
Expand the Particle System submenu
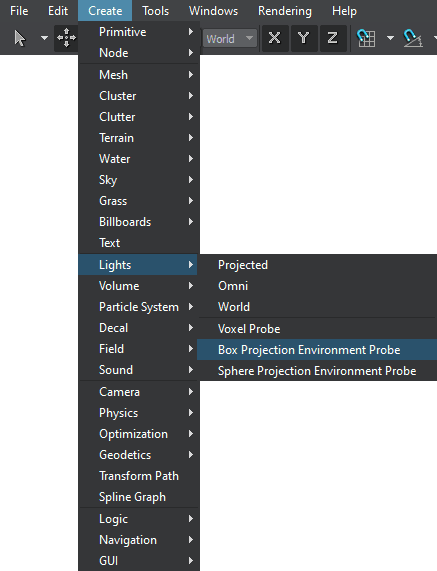pyautogui.click(x=139, y=307)
